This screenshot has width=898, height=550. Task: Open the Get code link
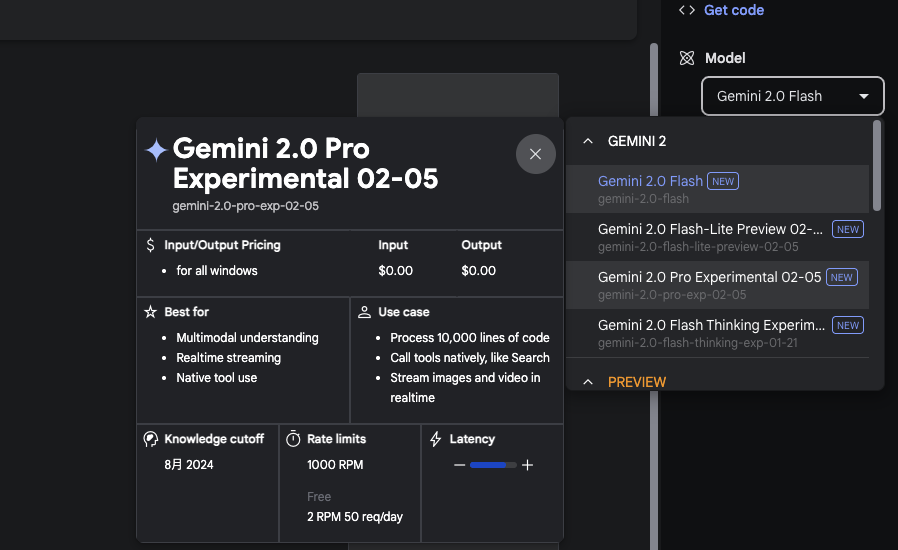pos(734,10)
